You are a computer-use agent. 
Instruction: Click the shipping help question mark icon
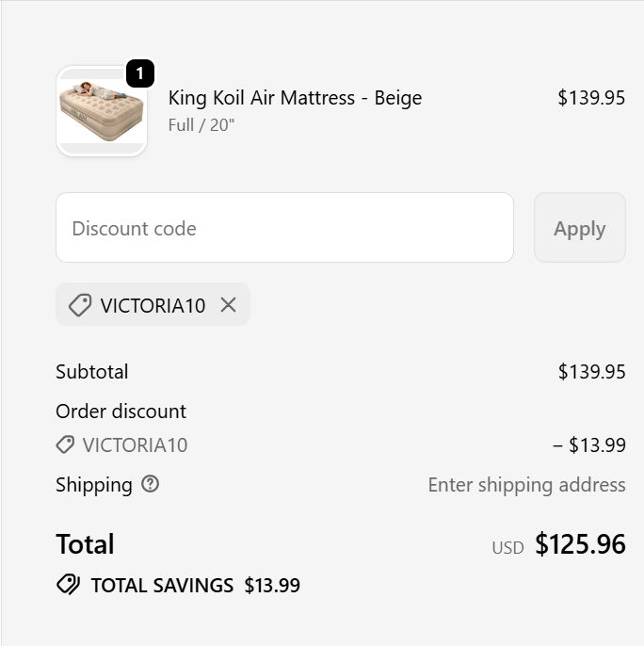[x=150, y=484]
